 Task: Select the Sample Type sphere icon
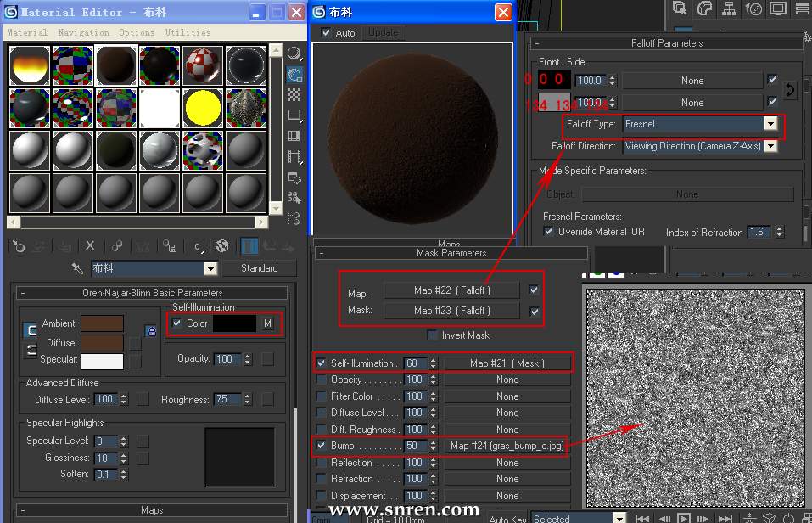point(294,53)
